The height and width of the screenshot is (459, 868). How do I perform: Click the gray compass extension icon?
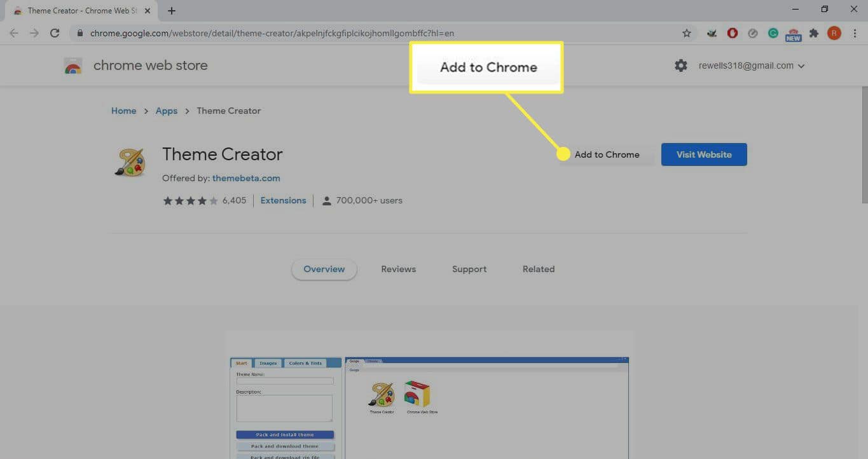(x=753, y=33)
